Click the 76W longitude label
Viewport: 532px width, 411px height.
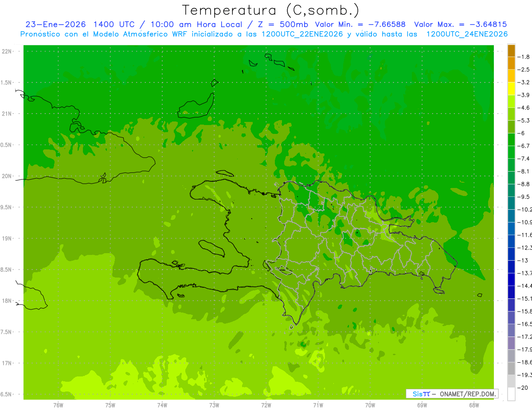(58, 405)
